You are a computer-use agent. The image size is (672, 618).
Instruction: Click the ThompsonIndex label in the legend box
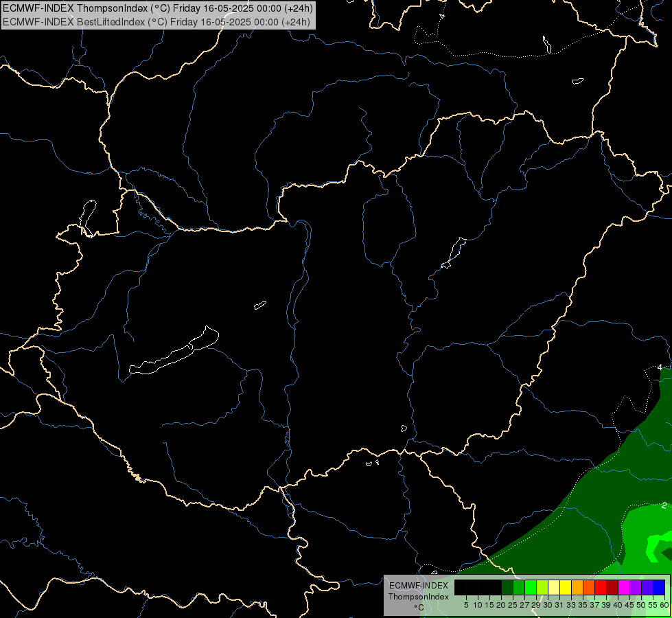[419, 597]
